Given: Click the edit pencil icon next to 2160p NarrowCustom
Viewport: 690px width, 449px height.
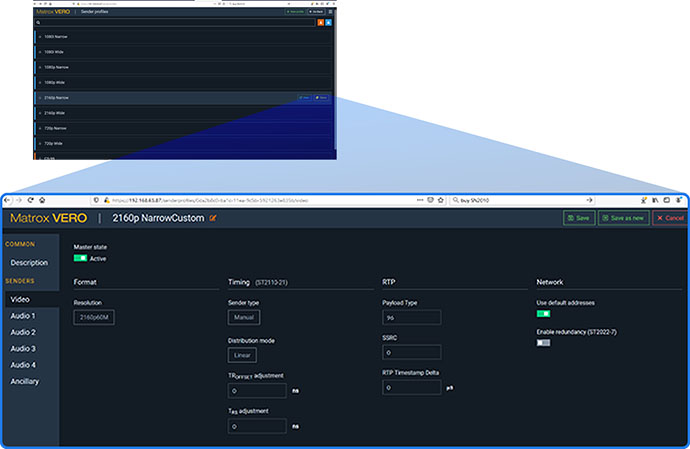Looking at the screenshot, I should [x=213, y=218].
